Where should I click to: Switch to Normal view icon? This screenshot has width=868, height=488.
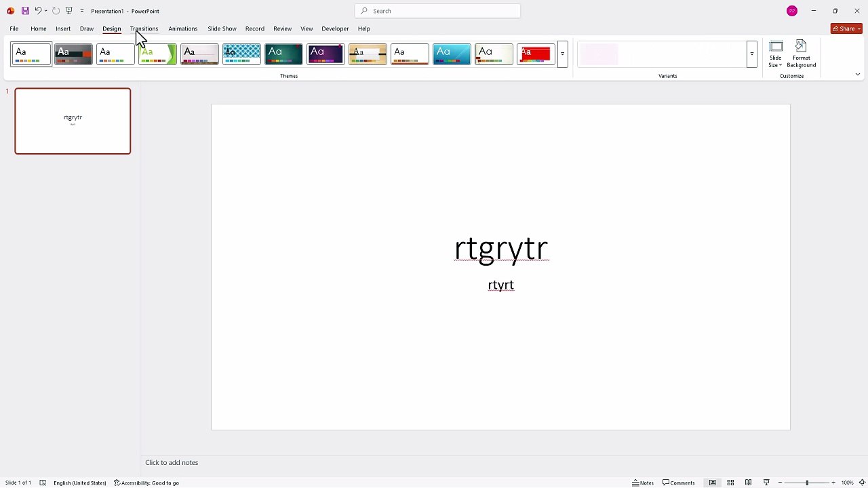712,483
